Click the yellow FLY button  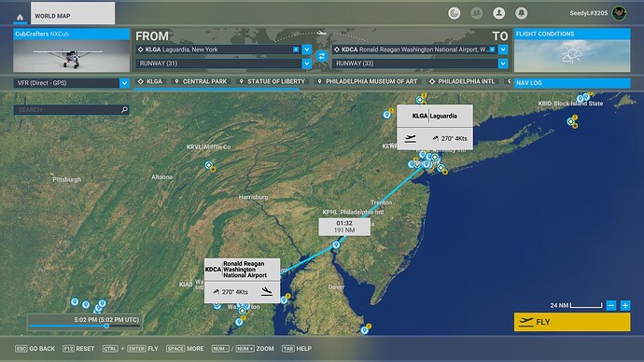[572, 322]
